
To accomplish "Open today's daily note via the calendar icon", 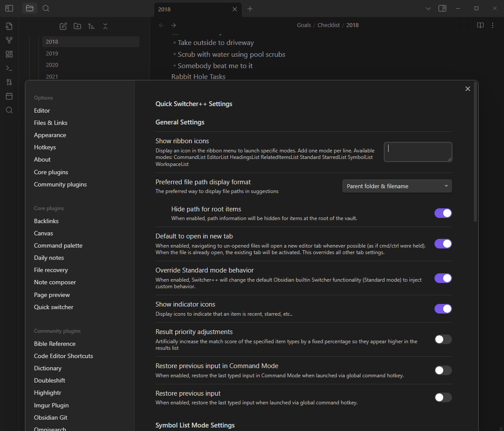I will tap(9, 96).
